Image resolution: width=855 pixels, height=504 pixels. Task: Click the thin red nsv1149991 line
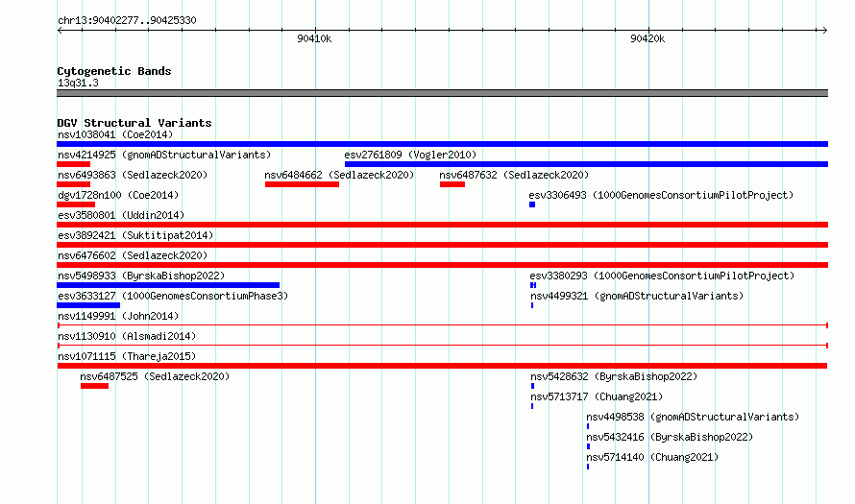pos(442,325)
